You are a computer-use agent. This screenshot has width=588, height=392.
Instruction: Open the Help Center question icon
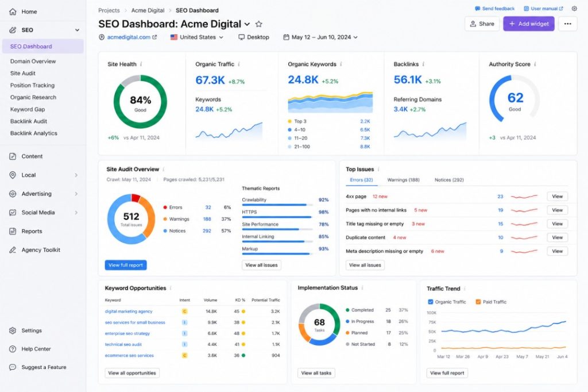(13, 349)
